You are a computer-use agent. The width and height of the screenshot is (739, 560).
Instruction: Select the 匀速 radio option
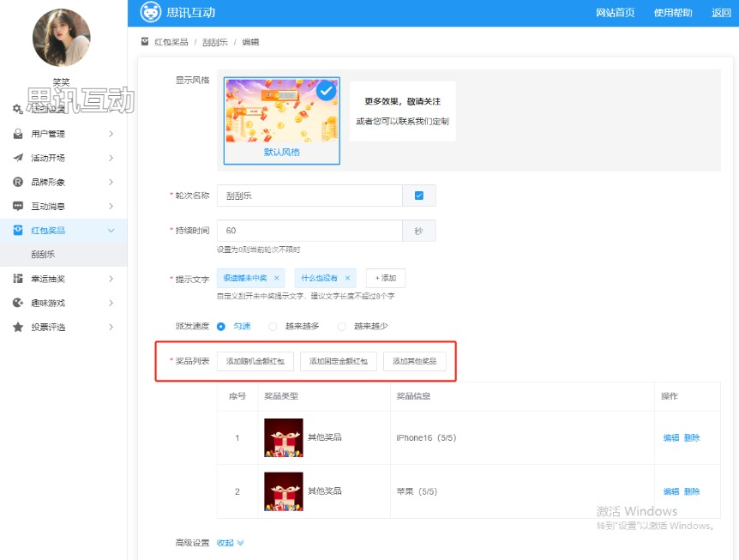coord(220,326)
